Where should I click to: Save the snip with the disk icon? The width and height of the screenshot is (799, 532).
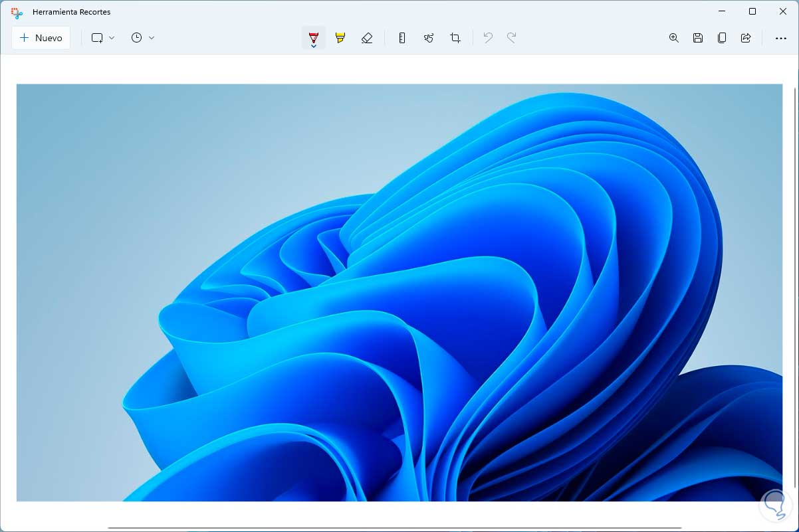coord(698,38)
